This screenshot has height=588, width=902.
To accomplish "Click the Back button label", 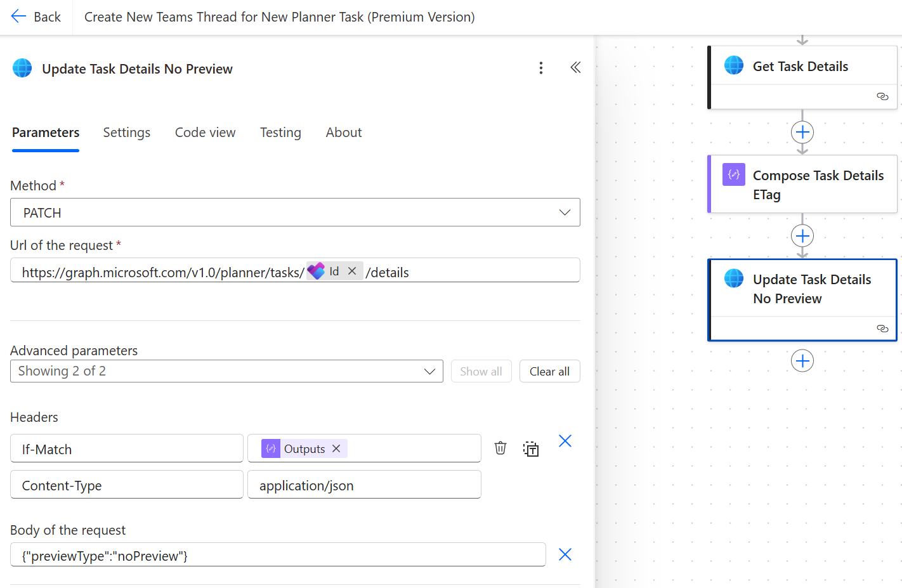I will [x=47, y=17].
